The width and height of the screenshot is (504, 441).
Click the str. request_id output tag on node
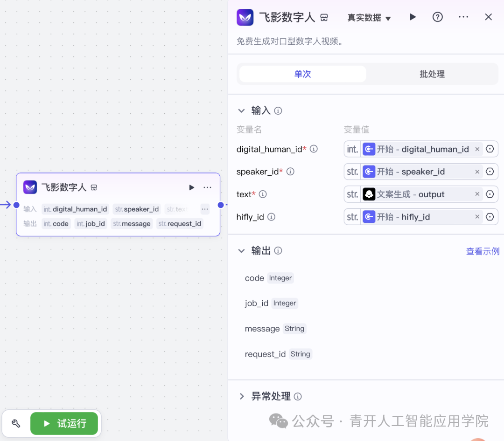click(x=180, y=224)
